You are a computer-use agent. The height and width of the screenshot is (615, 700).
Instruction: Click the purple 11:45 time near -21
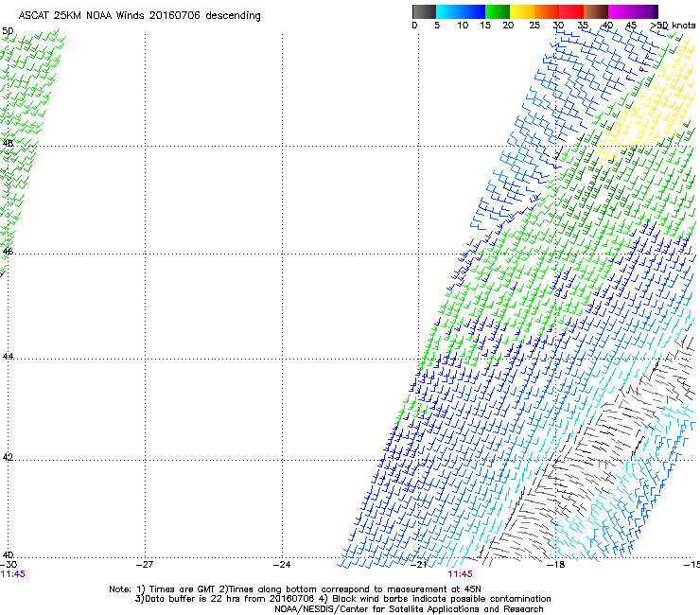coord(461,574)
